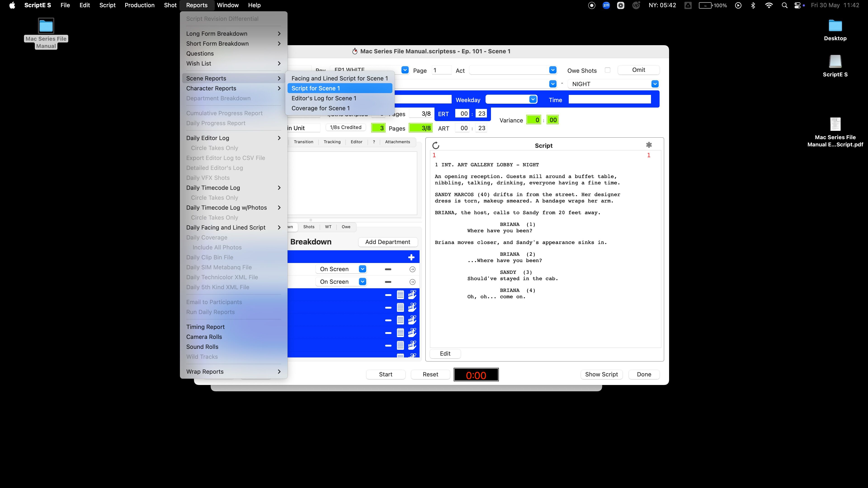The height and width of the screenshot is (488, 868).
Task: Click the Show Script button
Action: pos(601,374)
